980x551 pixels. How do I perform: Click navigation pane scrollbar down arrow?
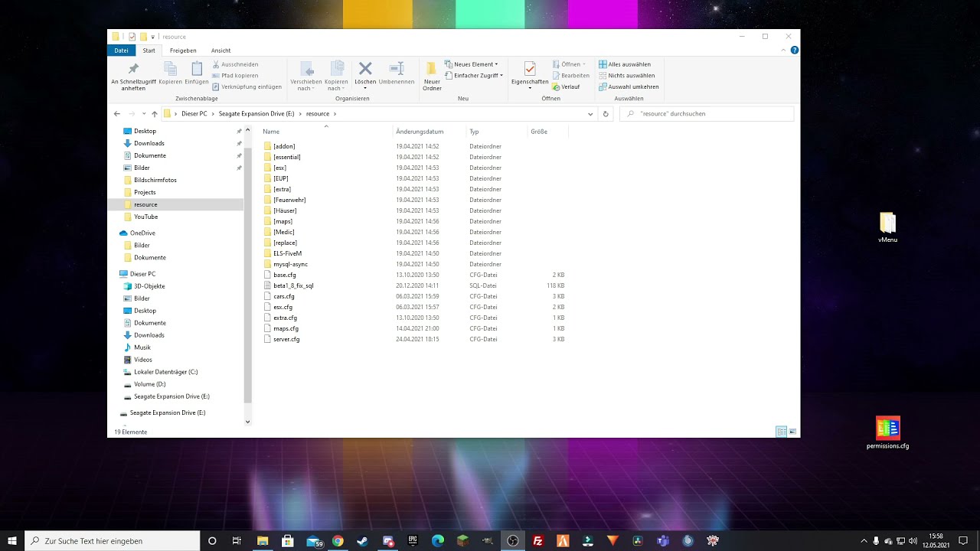247,422
